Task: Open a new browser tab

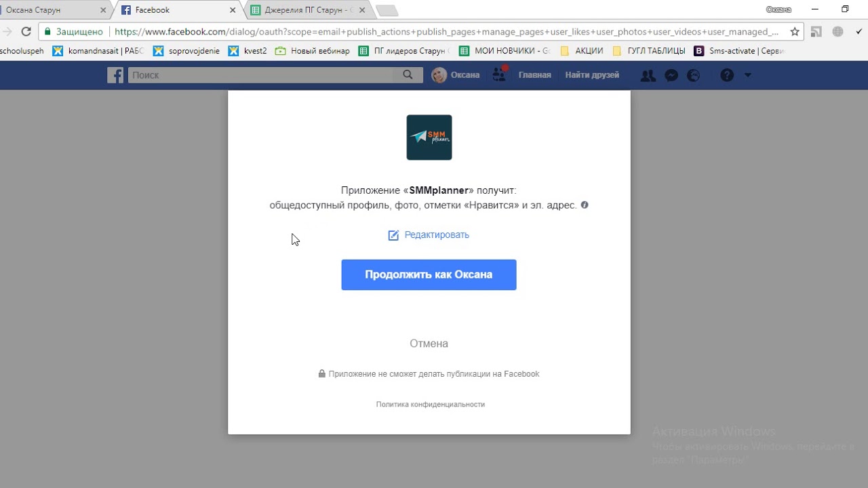Action: 387,10
